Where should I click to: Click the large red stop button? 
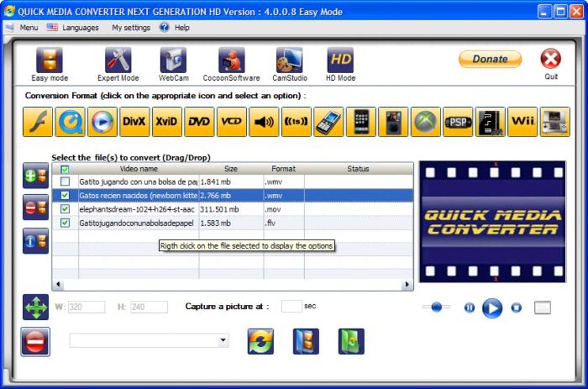[x=35, y=342]
